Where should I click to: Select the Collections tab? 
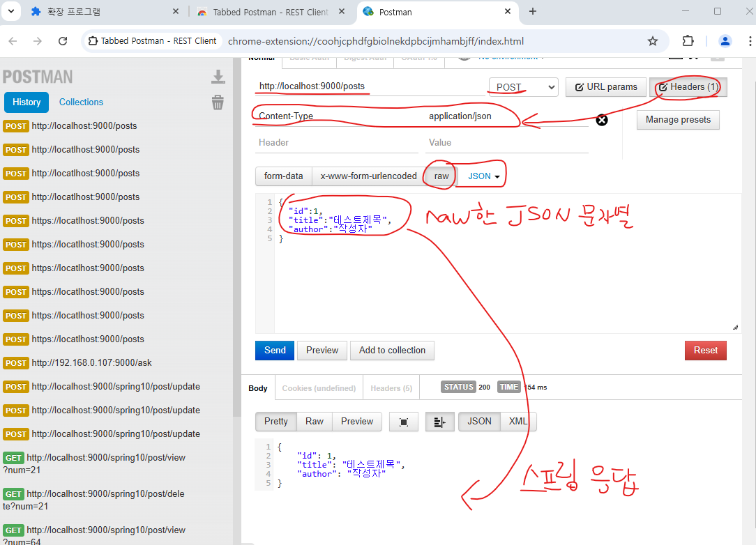pos(81,102)
